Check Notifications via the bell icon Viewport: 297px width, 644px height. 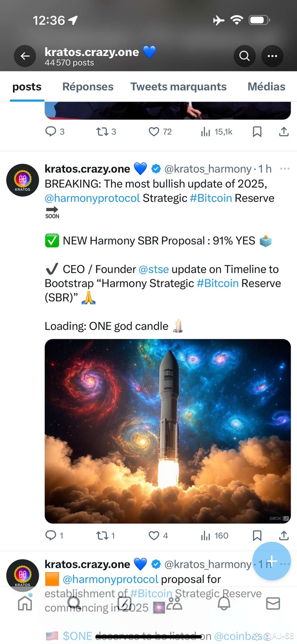[224, 603]
